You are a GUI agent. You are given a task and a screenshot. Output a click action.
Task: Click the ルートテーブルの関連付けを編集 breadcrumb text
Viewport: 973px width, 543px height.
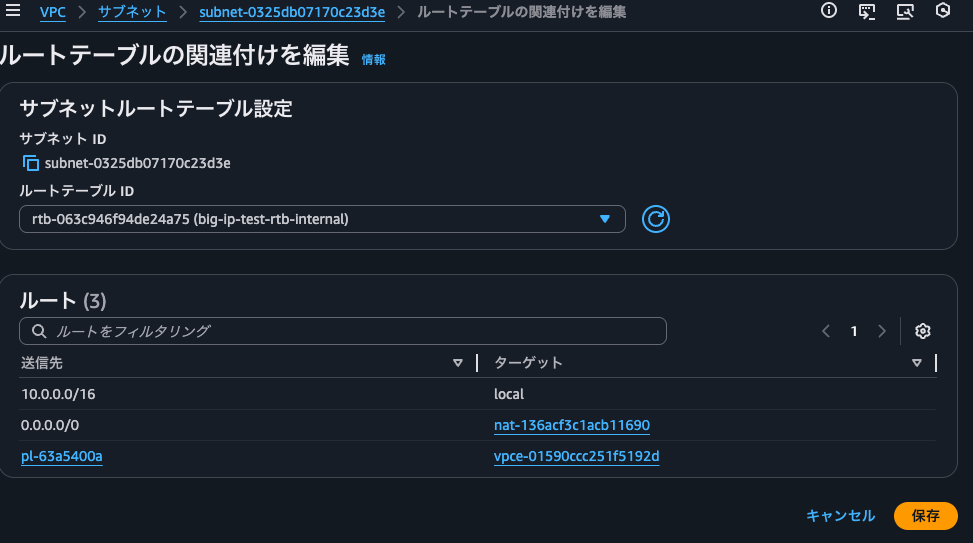click(x=521, y=12)
